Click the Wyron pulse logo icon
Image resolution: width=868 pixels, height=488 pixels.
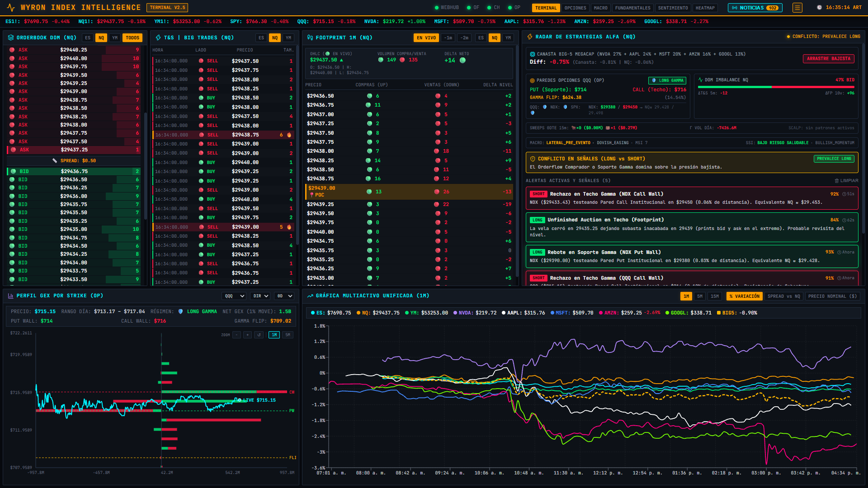(11, 8)
